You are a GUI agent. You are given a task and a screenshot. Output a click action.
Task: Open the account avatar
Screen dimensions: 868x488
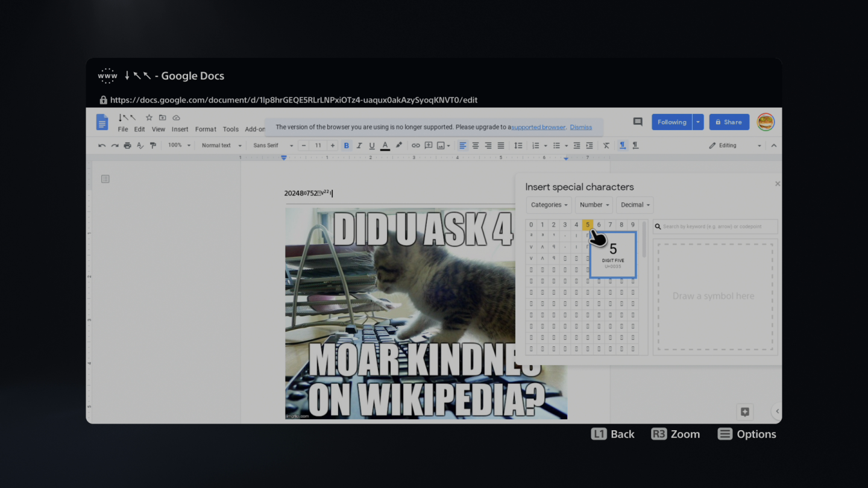(766, 122)
